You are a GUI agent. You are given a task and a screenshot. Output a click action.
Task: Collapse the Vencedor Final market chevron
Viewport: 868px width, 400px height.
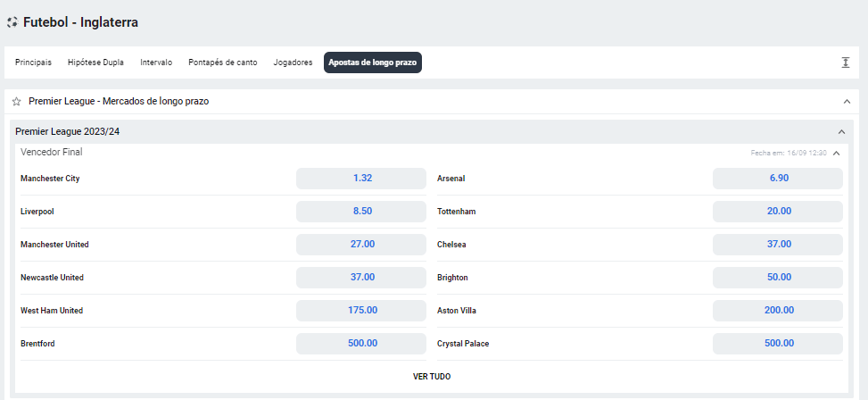[837, 153]
